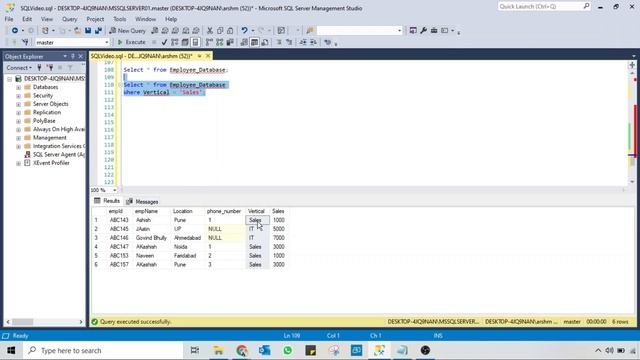This screenshot has width=640, height=360.
Task: Click the Paste icon in toolbar
Action: (x=230, y=31)
